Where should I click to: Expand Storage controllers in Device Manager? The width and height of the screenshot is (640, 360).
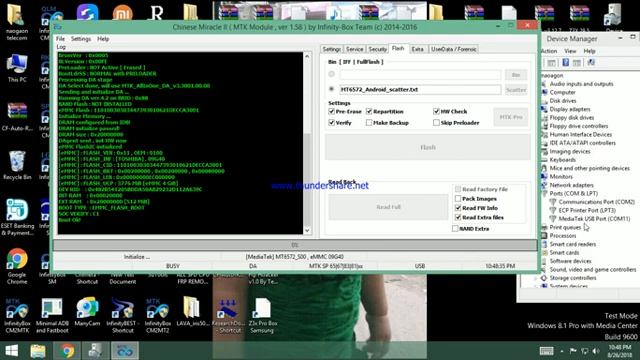pyautogui.click(x=536, y=278)
